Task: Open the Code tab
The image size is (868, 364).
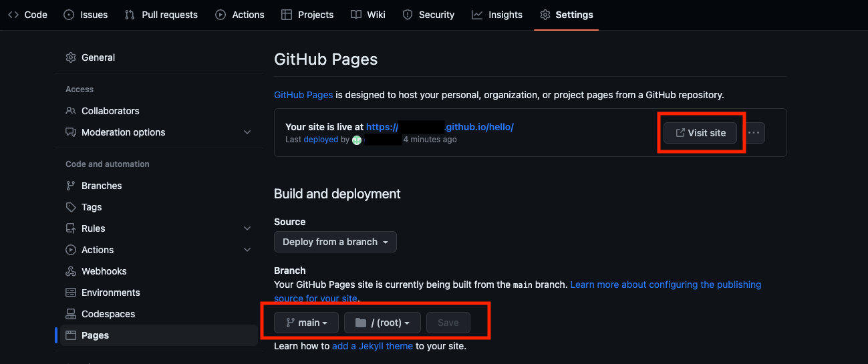Action: click(x=27, y=15)
